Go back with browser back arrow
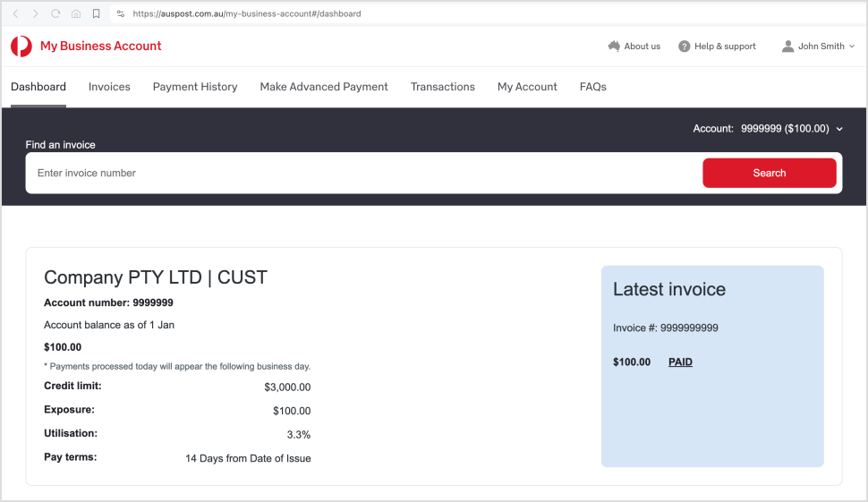 [x=15, y=13]
